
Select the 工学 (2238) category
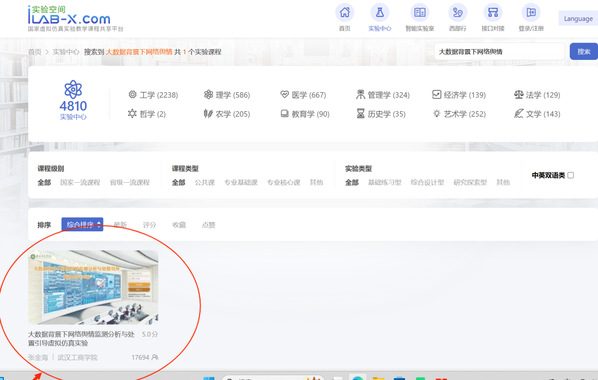(x=153, y=95)
